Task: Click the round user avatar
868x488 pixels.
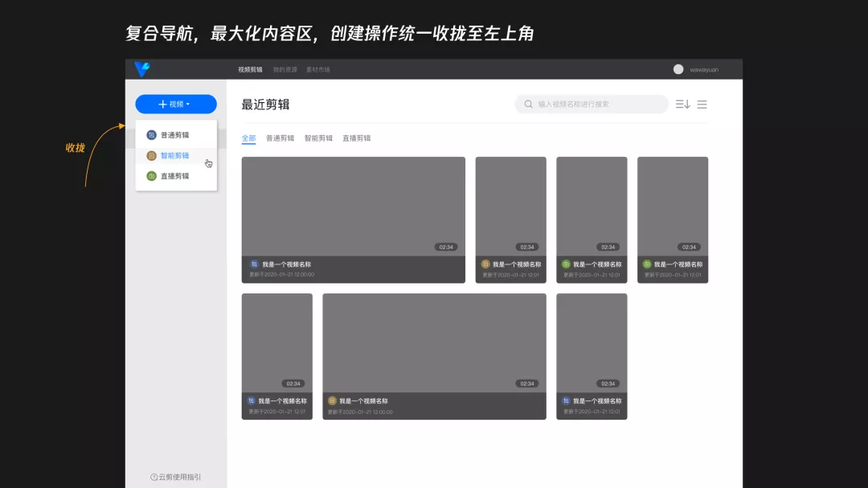Action: tap(678, 69)
